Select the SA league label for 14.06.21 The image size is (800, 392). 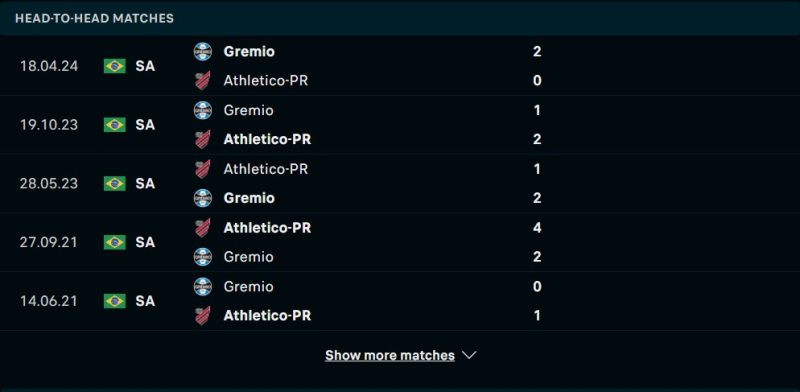tap(145, 301)
